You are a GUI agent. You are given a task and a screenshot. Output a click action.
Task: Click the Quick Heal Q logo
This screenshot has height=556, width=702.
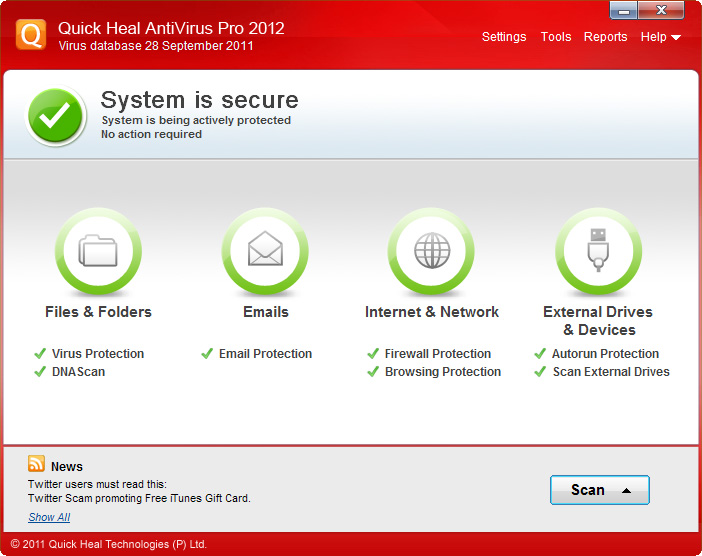point(31,34)
